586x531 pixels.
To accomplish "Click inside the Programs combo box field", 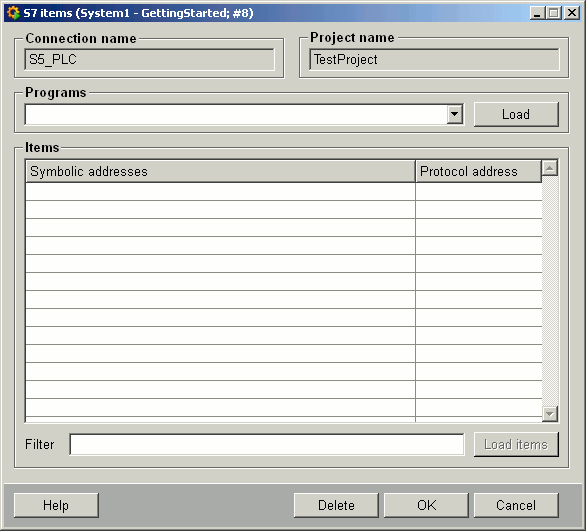I will tap(236, 114).
